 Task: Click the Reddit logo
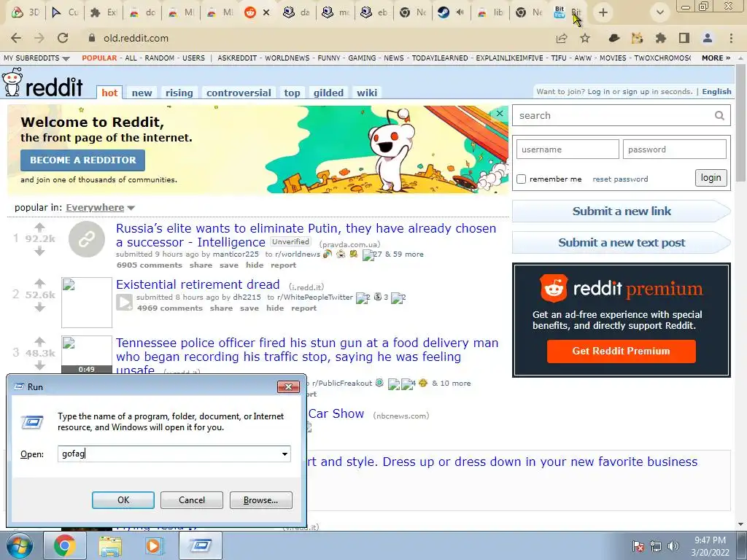43,83
